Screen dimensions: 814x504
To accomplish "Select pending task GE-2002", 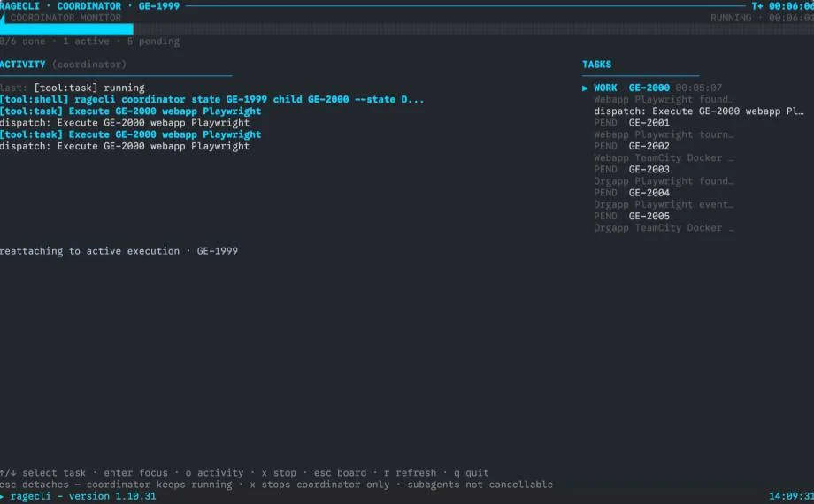I will tap(632, 147).
